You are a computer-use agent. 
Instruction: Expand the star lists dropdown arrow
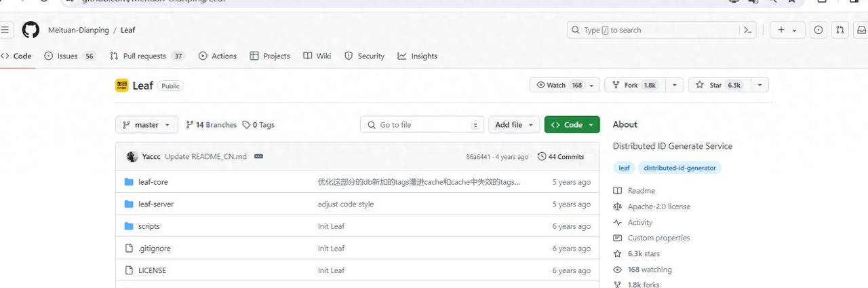pos(759,85)
